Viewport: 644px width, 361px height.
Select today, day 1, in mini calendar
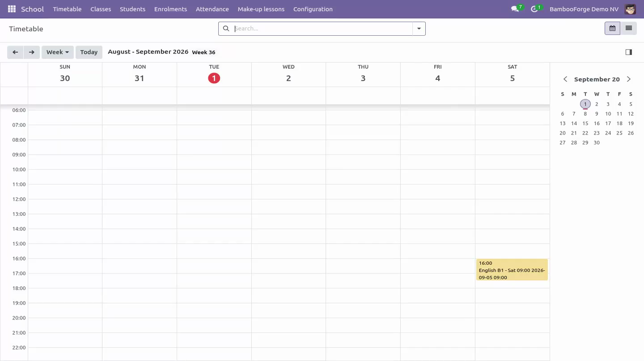[585, 104]
